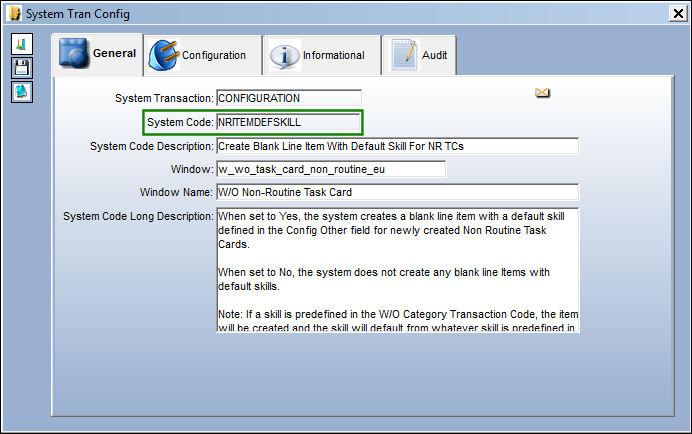Close the System Tran Config window
Image resolution: width=692 pixels, height=434 pixels.
(x=678, y=14)
